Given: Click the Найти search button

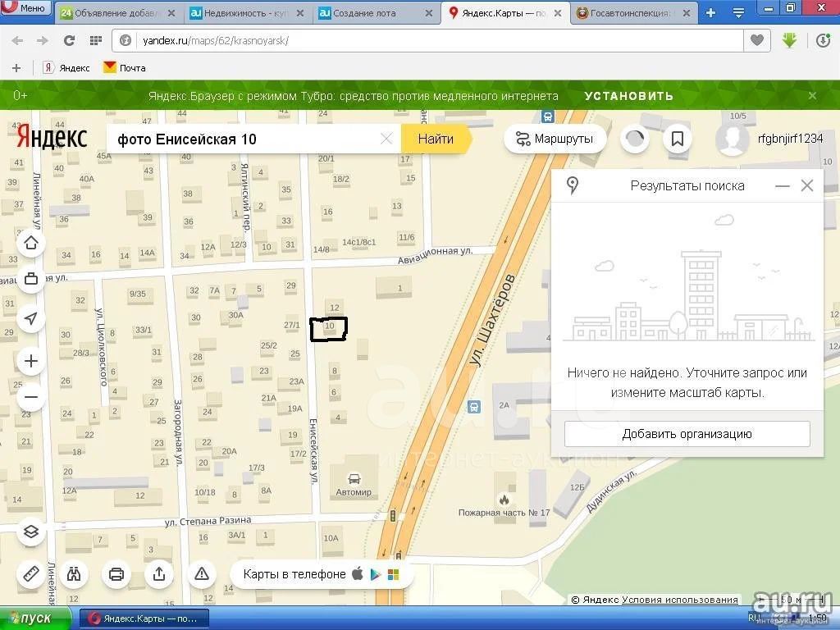Looking at the screenshot, I should pyautogui.click(x=436, y=139).
